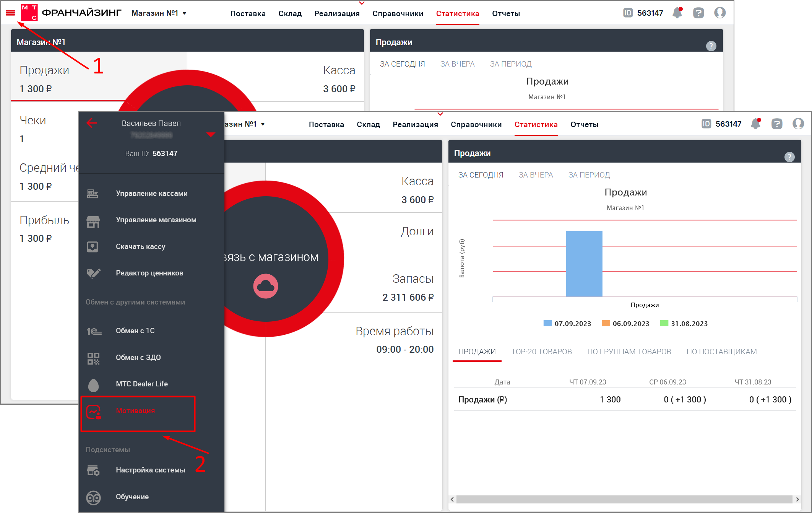Click Обучение owl icon

tap(93, 497)
